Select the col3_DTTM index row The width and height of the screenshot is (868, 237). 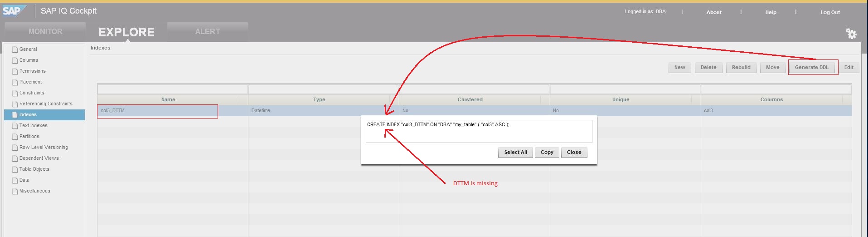(474, 111)
